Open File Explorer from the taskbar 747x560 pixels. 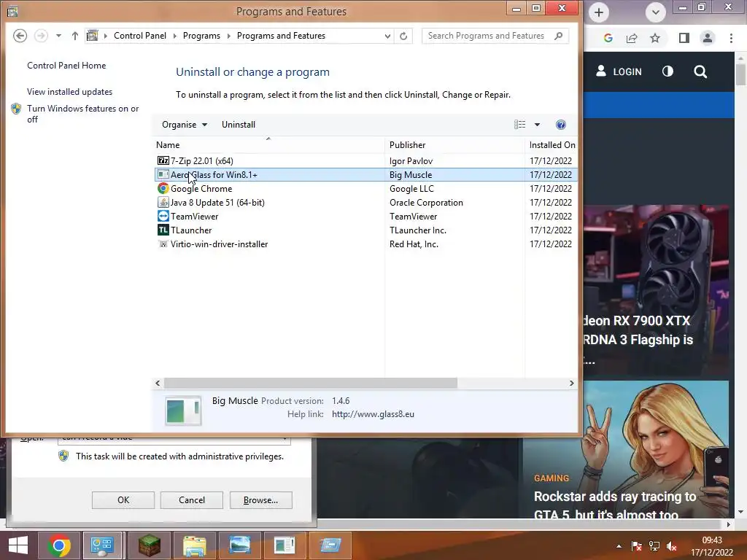(194, 545)
